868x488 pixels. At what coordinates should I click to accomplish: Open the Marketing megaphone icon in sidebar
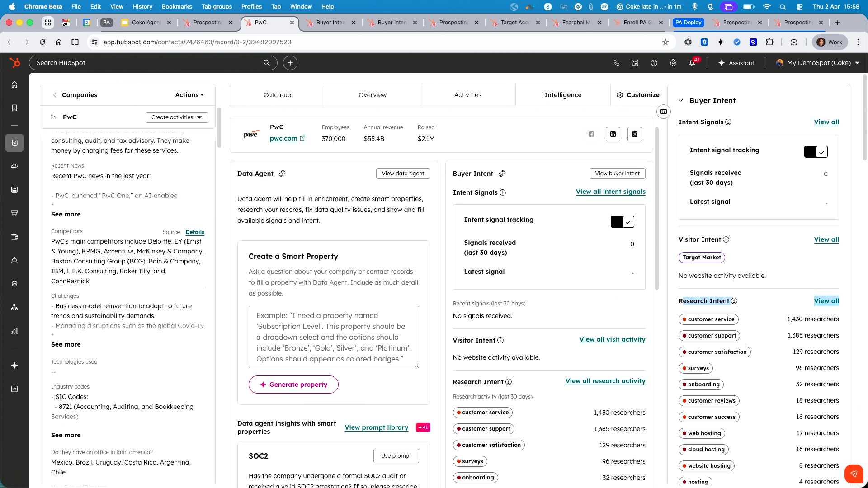pyautogui.click(x=14, y=166)
